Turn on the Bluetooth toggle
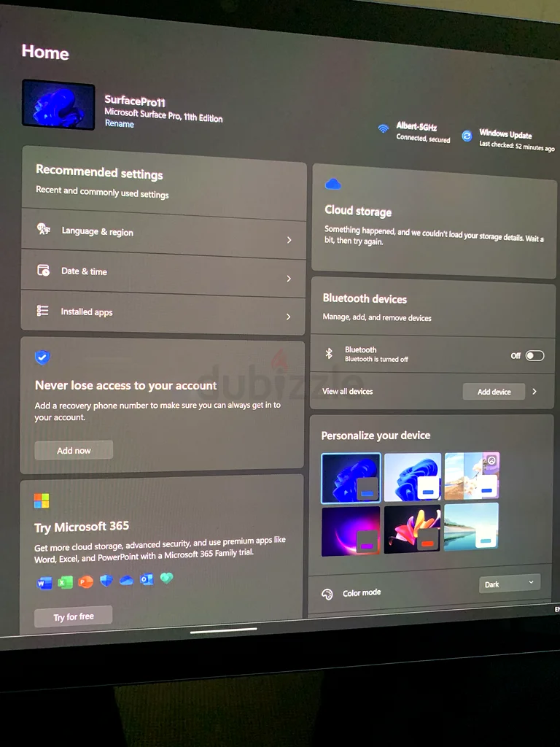The height and width of the screenshot is (747, 560). point(534,356)
